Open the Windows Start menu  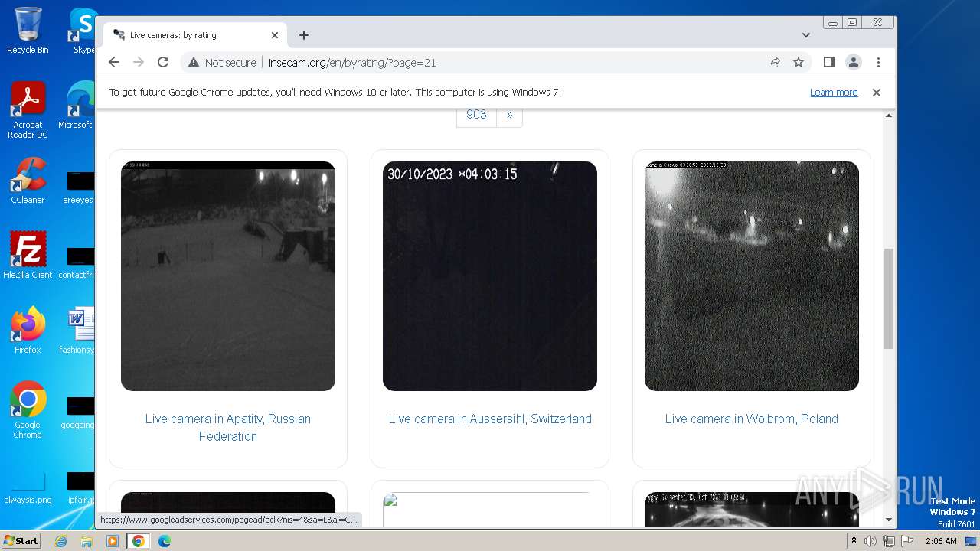point(21,540)
